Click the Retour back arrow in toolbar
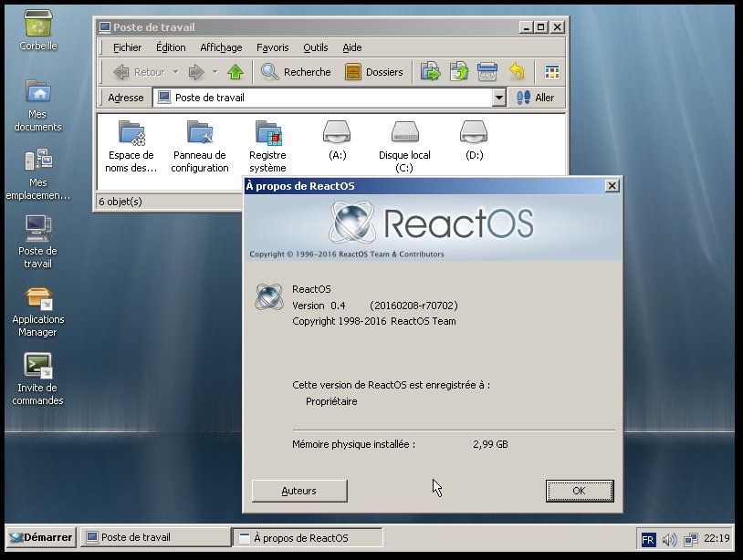 [x=140, y=72]
